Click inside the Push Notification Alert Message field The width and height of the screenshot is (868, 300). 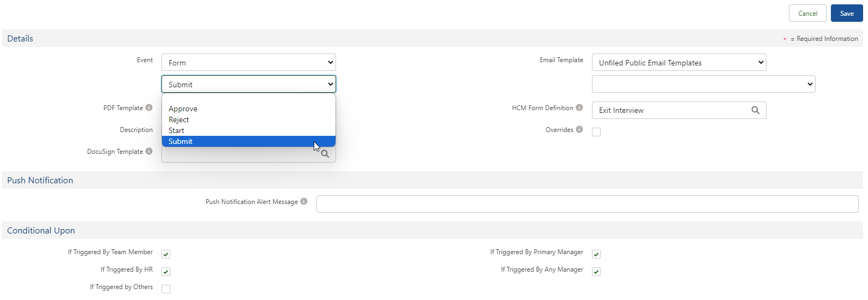click(x=587, y=204)
